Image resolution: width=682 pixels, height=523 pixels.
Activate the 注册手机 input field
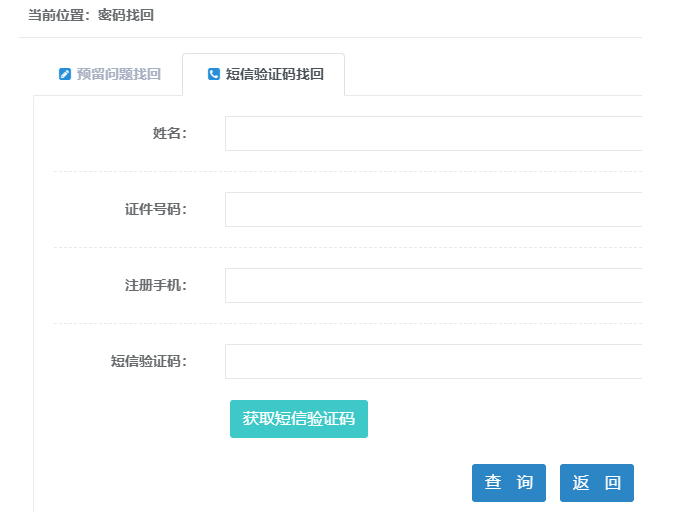[x=432, y=285]
